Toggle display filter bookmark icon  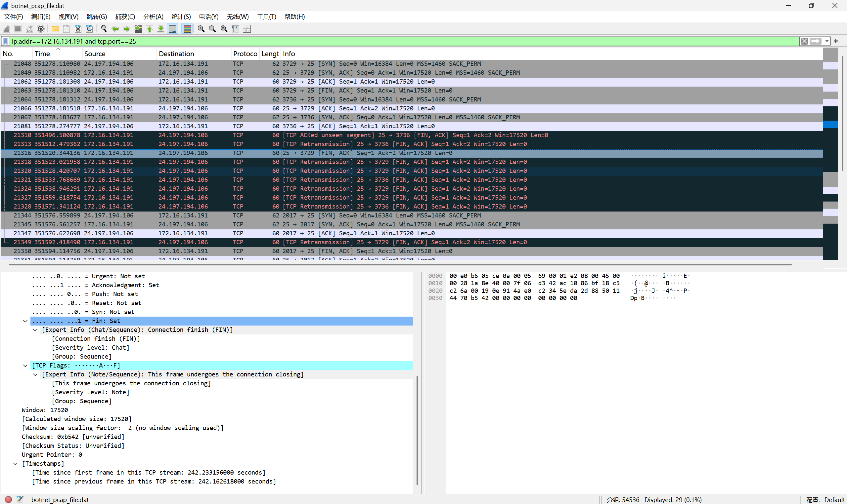[x=5, y=41]
